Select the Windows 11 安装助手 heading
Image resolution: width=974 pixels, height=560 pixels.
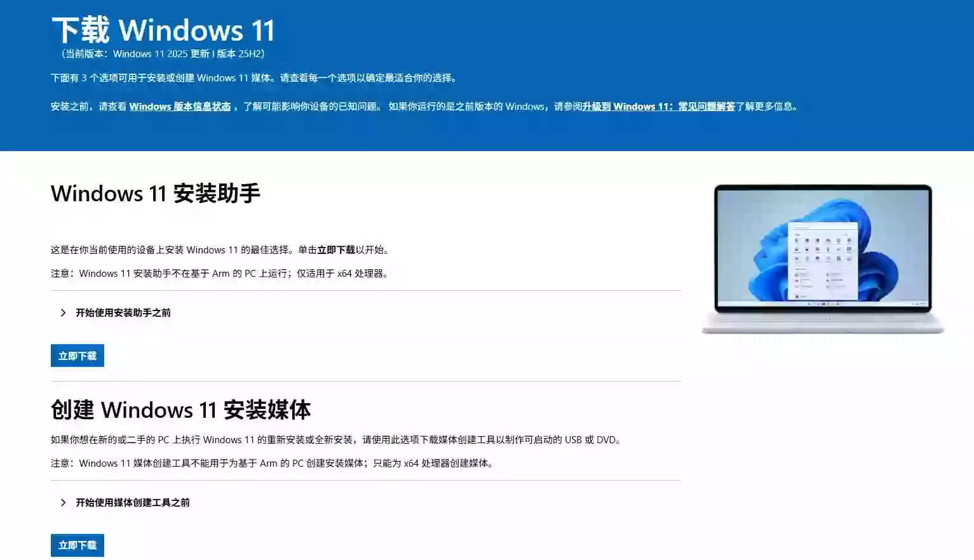pos(156,194)
